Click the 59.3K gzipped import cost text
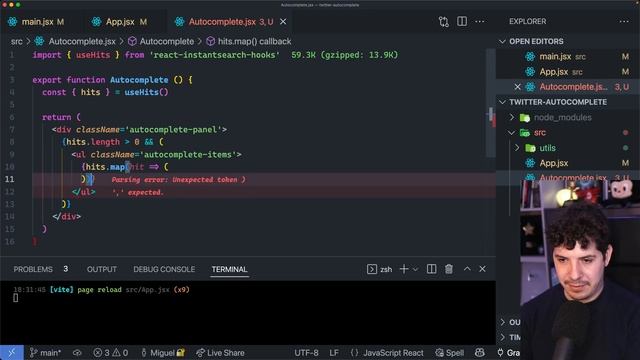Screen dimensions: 640x360 coord(344,55)
